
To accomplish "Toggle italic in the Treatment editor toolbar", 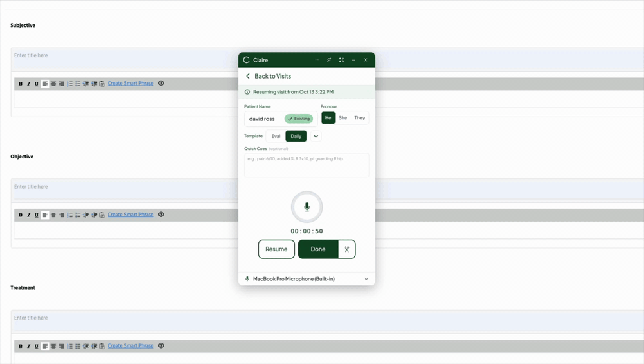I will (x=29, y=347).
